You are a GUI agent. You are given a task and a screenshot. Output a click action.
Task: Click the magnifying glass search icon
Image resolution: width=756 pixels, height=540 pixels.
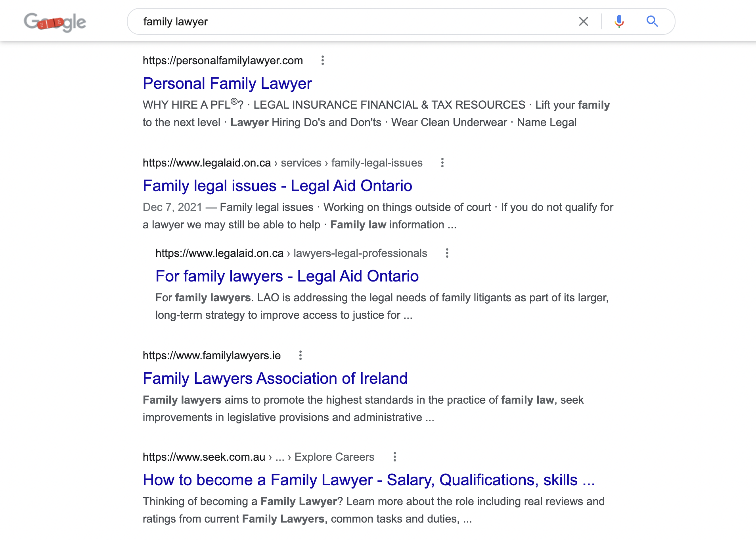(652, 21)
